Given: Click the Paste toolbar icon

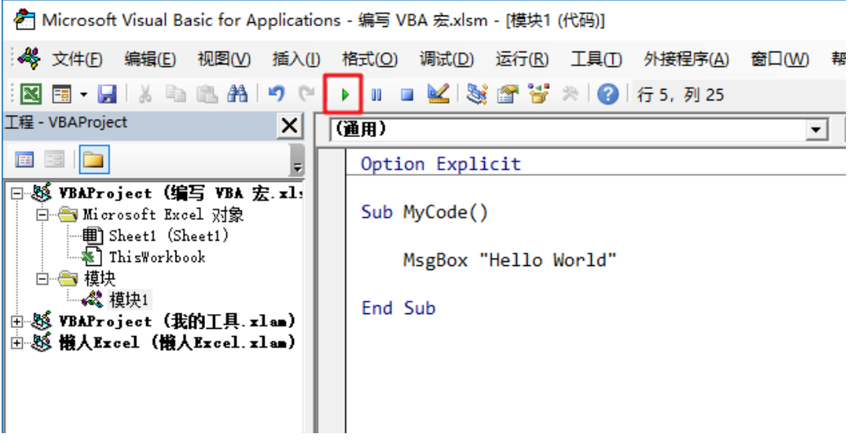Looking at the screenshot, I should click(x=207, y=95).
